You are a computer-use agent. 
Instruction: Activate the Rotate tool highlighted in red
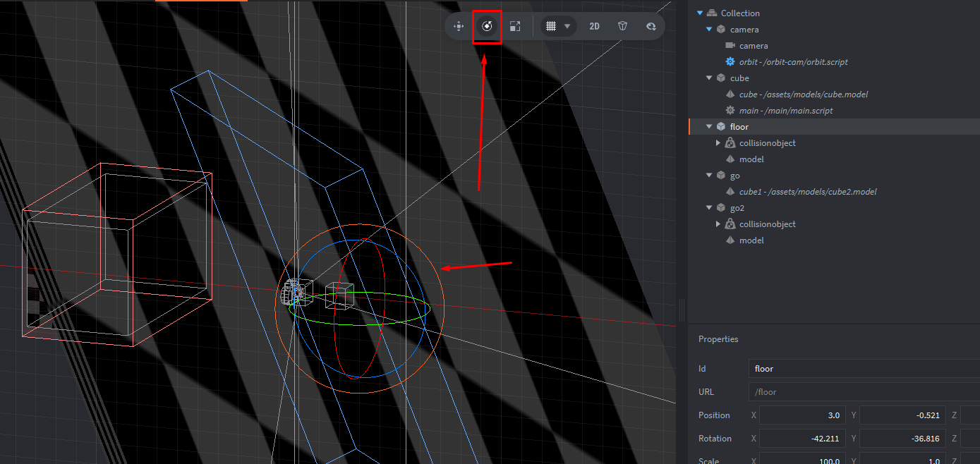tap(487, 27)
